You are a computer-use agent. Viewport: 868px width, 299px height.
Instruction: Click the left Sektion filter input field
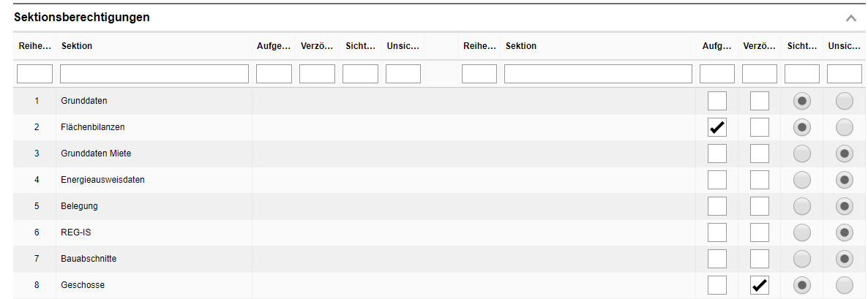pos(154,74)
